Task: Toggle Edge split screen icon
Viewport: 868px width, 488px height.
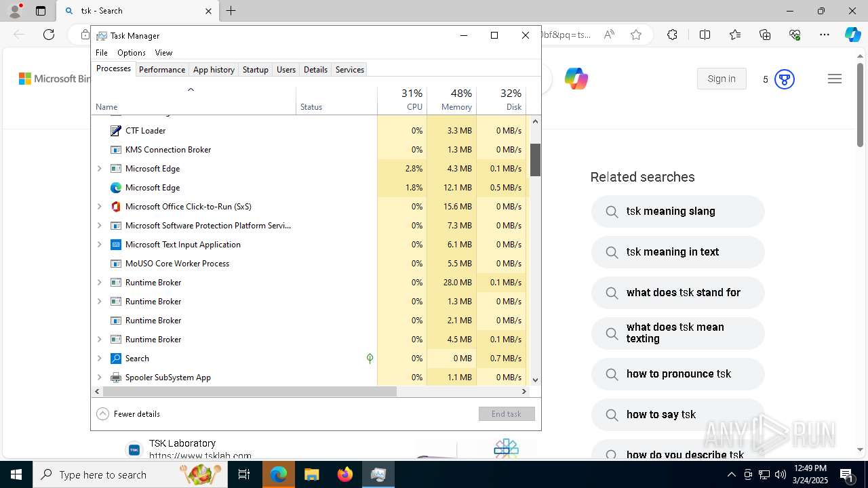Action: pyautogui.click(x=705, y=35)
